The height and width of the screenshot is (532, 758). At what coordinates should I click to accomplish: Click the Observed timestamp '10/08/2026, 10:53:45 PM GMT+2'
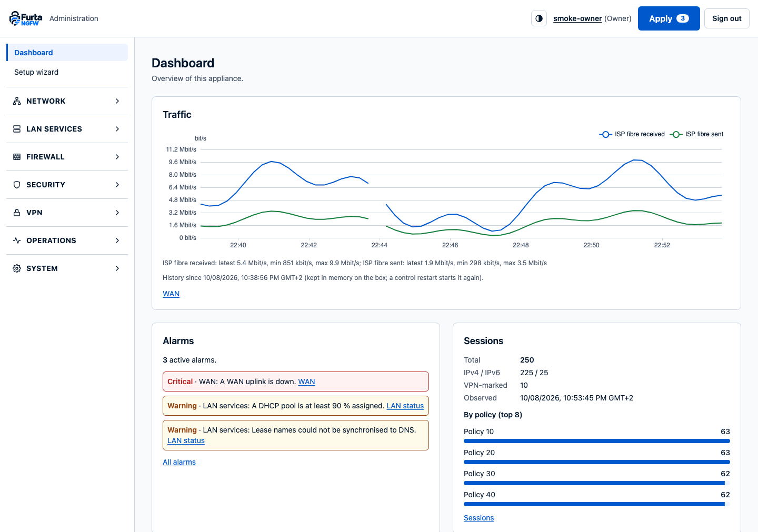pos(576,398)
